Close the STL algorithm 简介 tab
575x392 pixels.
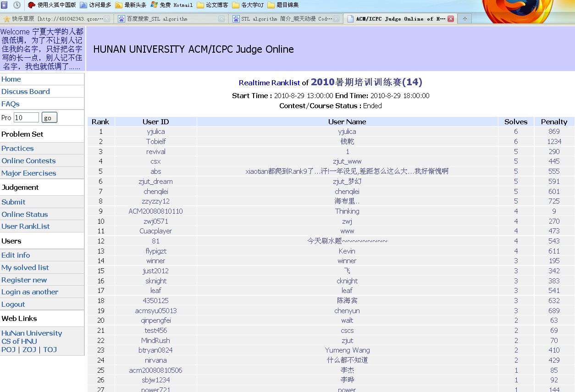tap(337, 19)
